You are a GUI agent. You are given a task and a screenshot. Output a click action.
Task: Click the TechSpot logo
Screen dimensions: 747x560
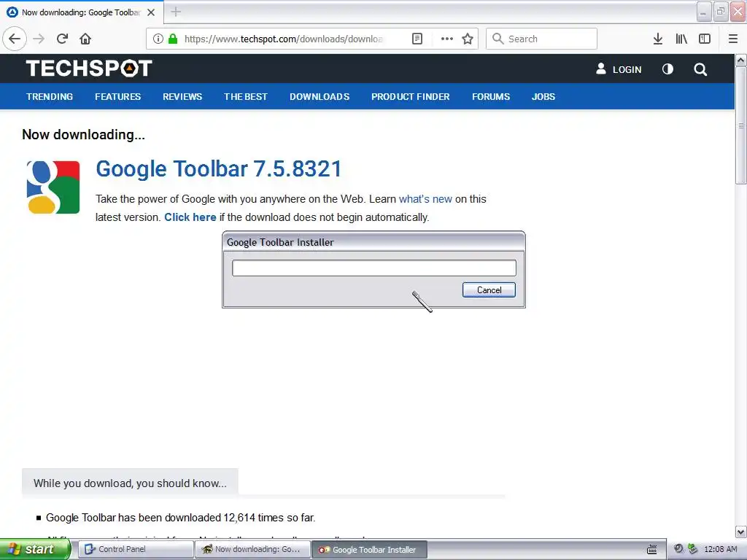pyautogui.click(x=89, y=68)
